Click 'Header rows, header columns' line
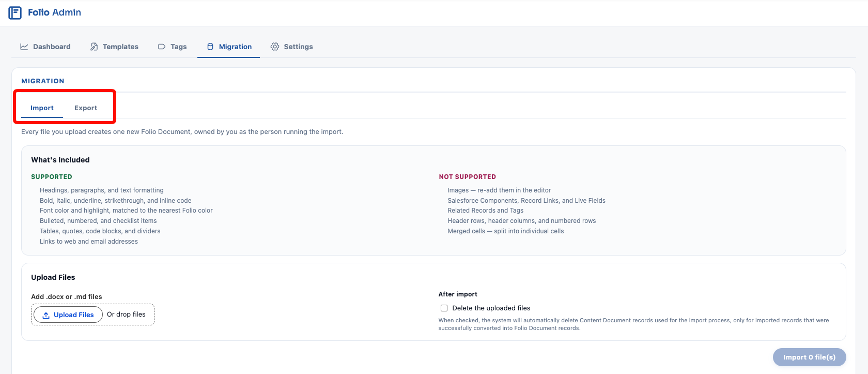The image size is (868, 374). [522, 221]
